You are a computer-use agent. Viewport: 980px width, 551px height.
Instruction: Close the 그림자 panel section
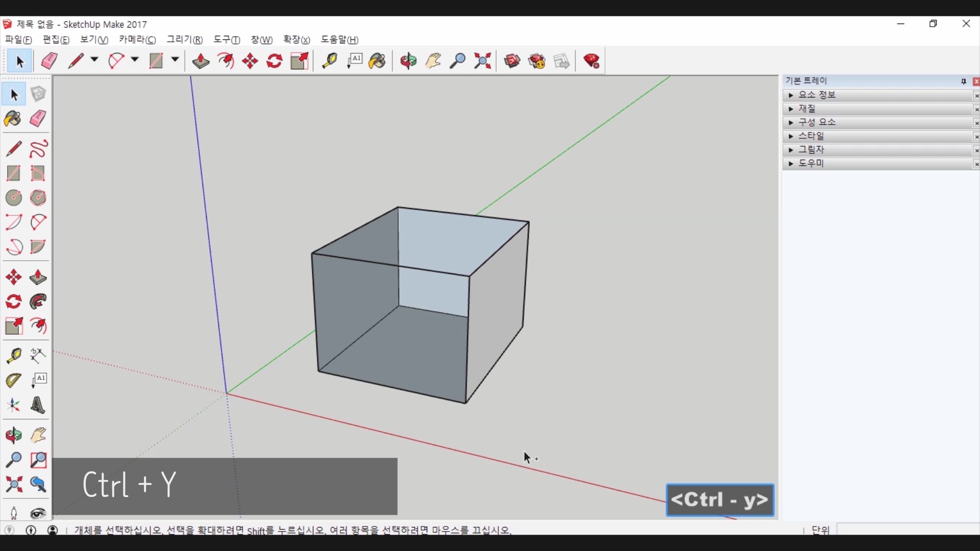pyautogui.click(x=976, y=151)
